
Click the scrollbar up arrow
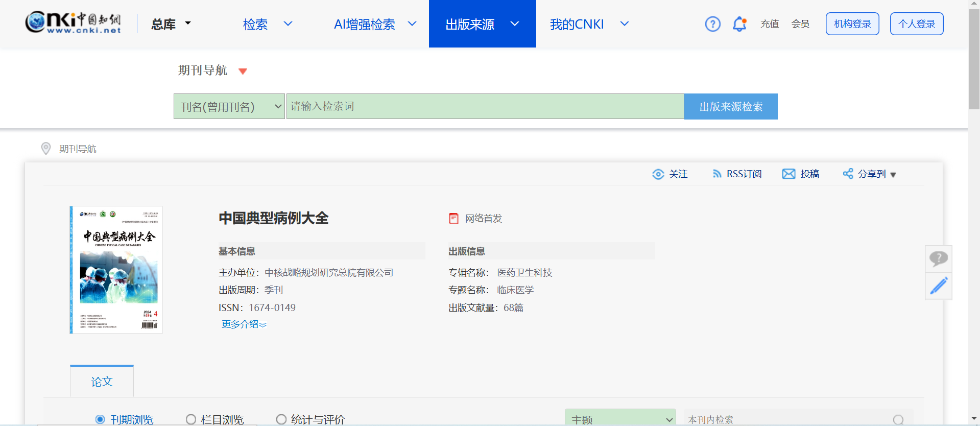[x=974, y=4]
